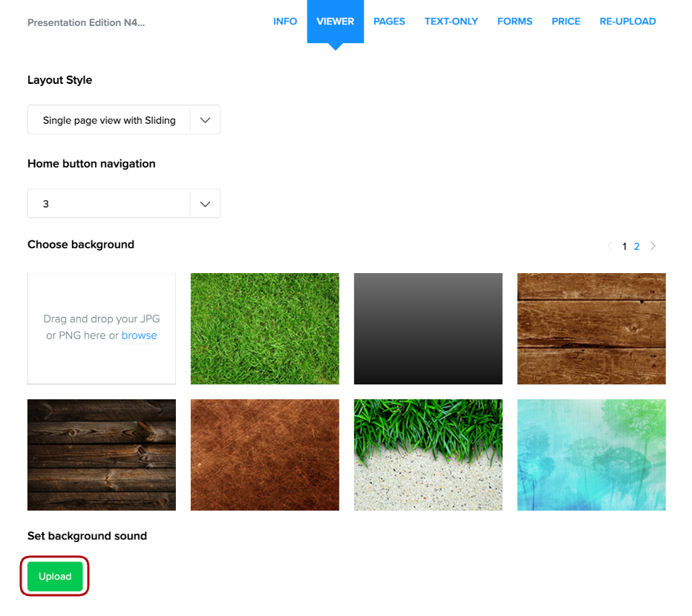This screenshot has height=616, width=692.
Task: Open the PRICE tab
Action: click(566, 22)
